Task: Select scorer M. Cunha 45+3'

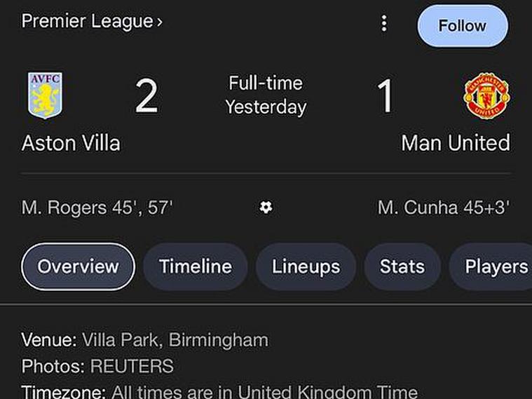Action: click(x=443, y=208)
